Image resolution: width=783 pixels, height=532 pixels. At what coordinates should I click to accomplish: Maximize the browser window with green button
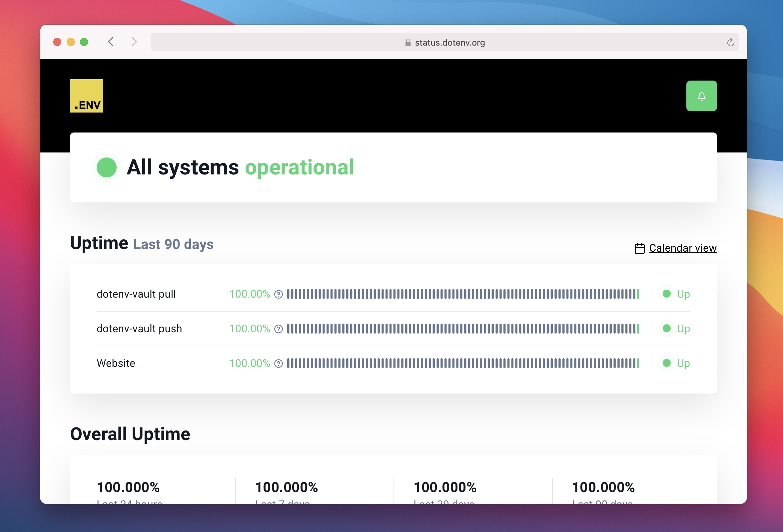pyautogui.click(x=84, y=42)
